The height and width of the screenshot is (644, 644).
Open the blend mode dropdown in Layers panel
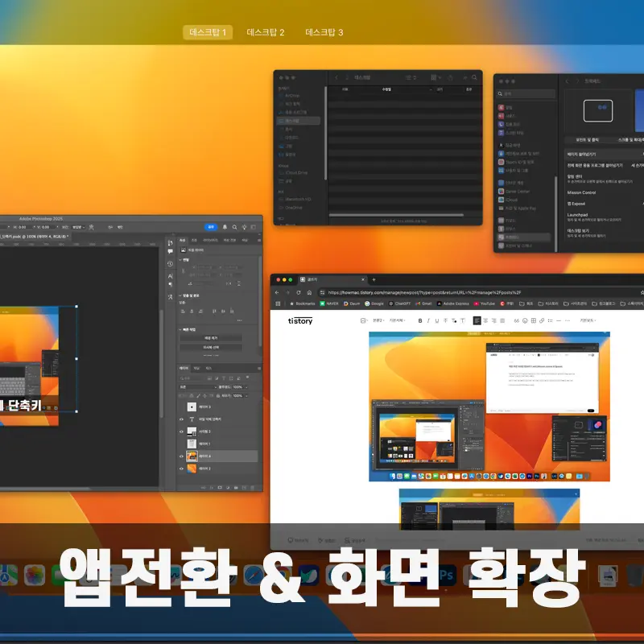tap(197, 387)
